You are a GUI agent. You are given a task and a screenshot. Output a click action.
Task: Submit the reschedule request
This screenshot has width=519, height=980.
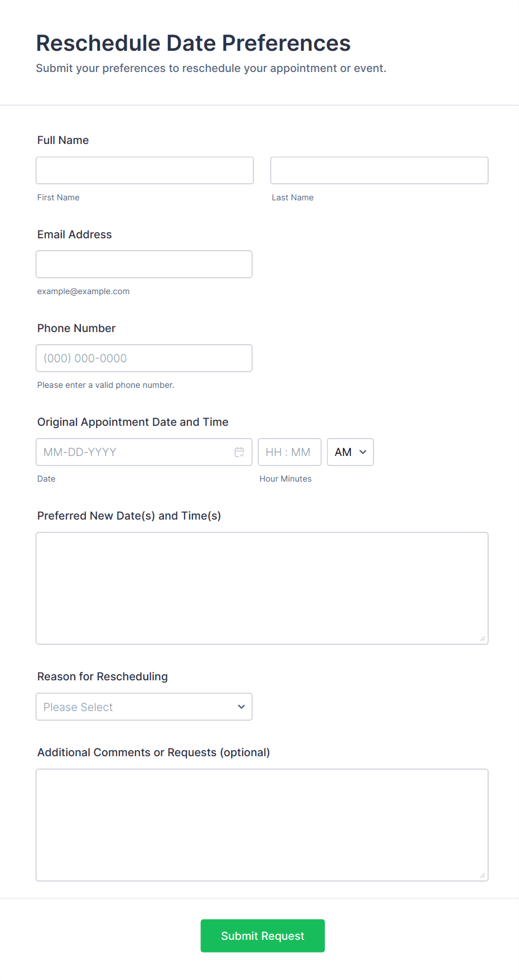point(263,935)
